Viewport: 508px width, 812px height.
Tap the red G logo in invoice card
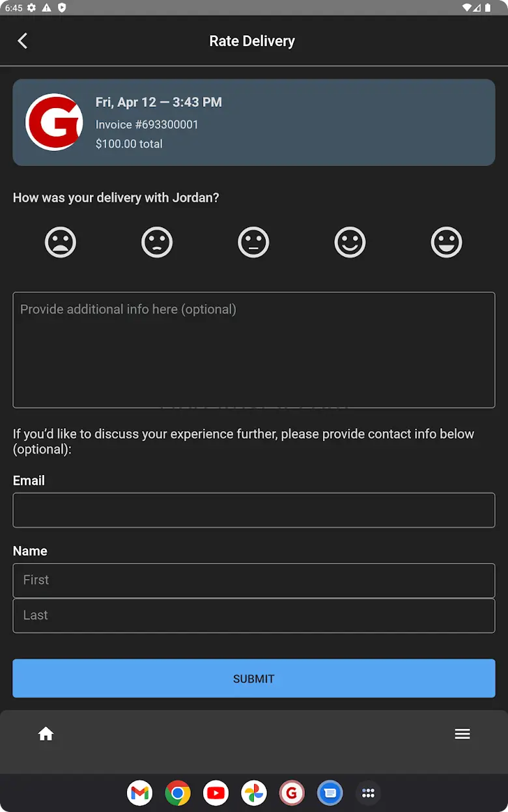pos(54,122)
